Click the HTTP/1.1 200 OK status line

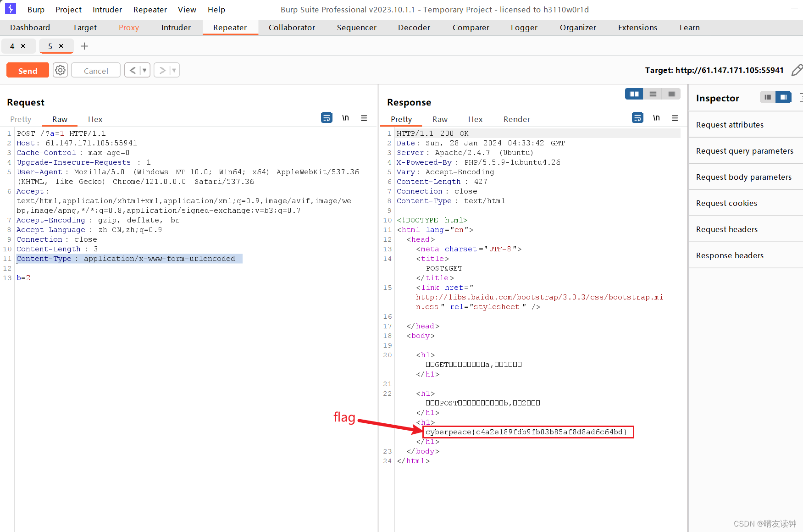(x=432, y=133)
